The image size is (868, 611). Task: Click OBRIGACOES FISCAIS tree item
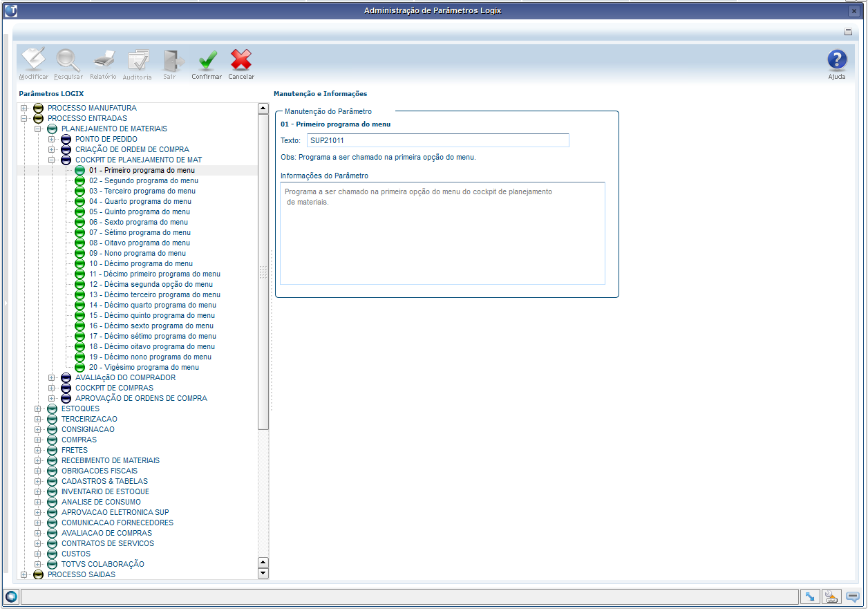click(99, 471)
